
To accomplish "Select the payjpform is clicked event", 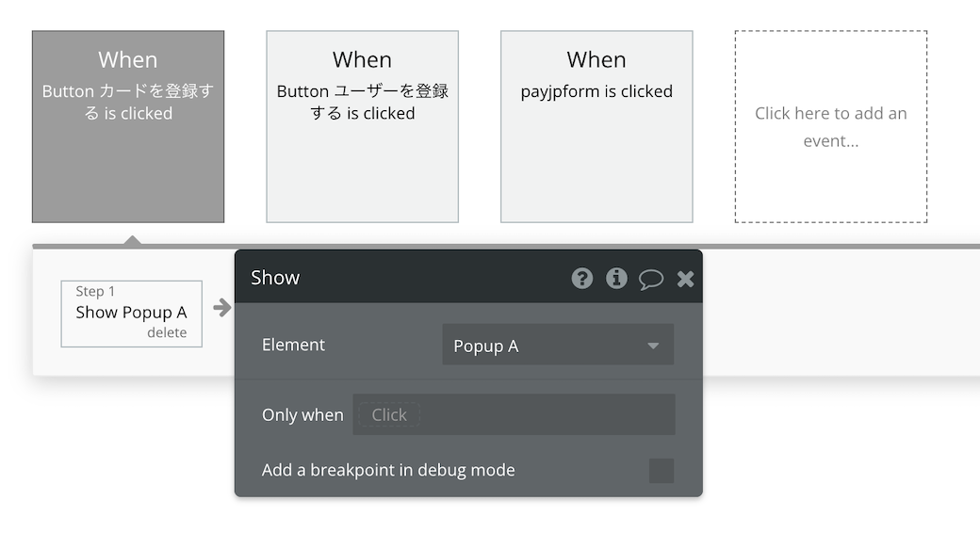I will point(596,126).
